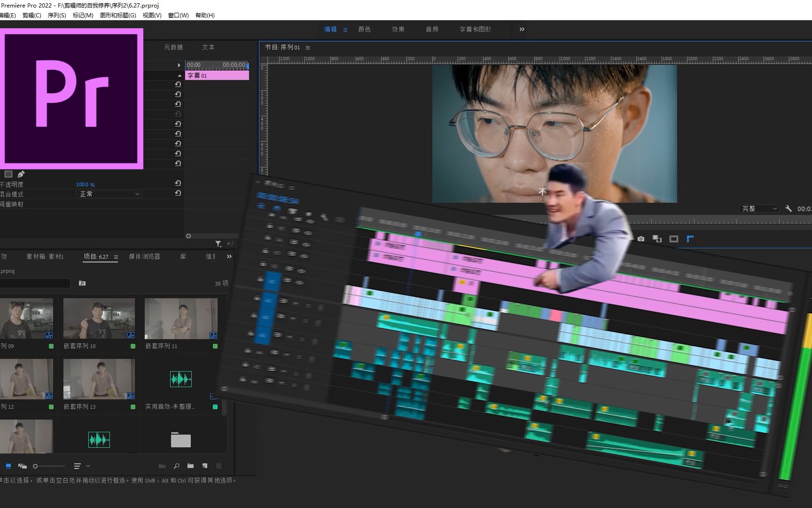Export frame with camera icon
Screen dimensions: 812x508
coord(641,239)
